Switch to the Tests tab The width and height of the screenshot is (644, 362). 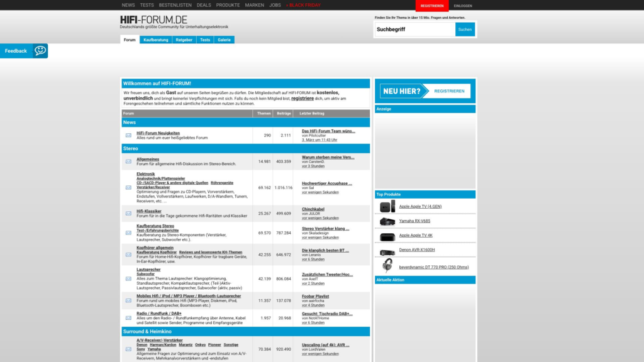205,40
